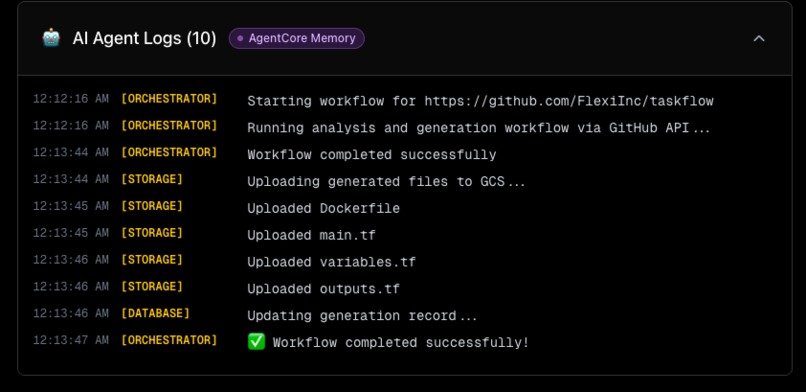Image resolution: width=806 pixels, height=392 pixels.
Task: Select the 'Uploaded variables.tf' log entry
Action: pos(332,262)
